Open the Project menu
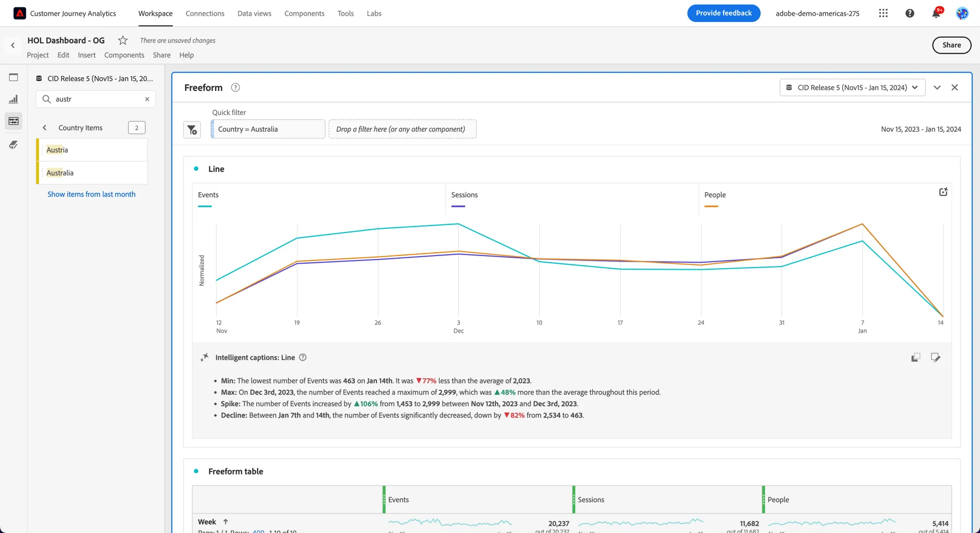The image size is (980, 533). coord(38,55)
